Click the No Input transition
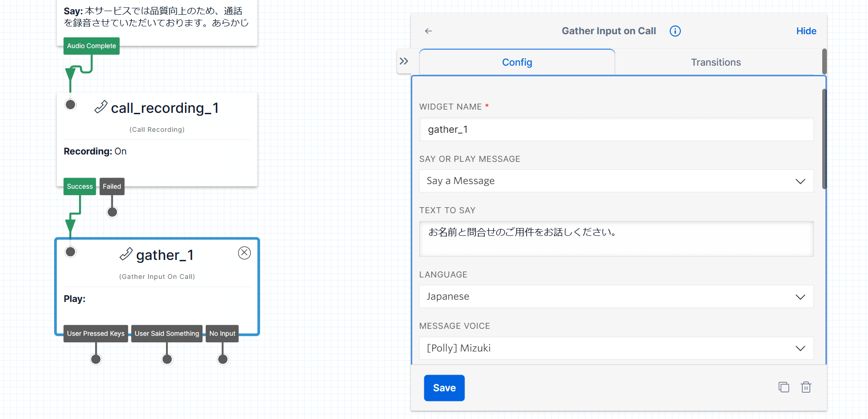The width and height of the screenshot is (868, 419). (222, 333)
